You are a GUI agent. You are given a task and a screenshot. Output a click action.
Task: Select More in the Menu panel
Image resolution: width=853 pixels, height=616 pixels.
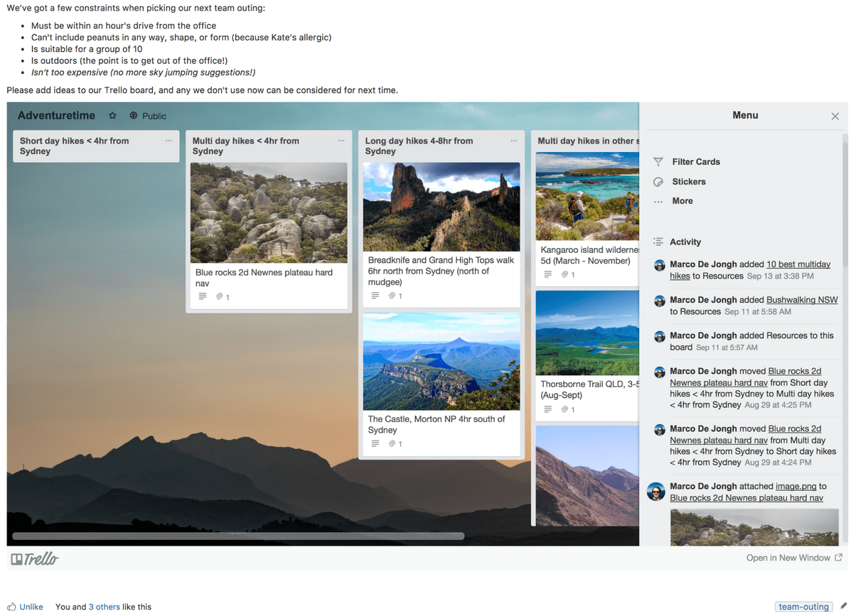point(682,200)
